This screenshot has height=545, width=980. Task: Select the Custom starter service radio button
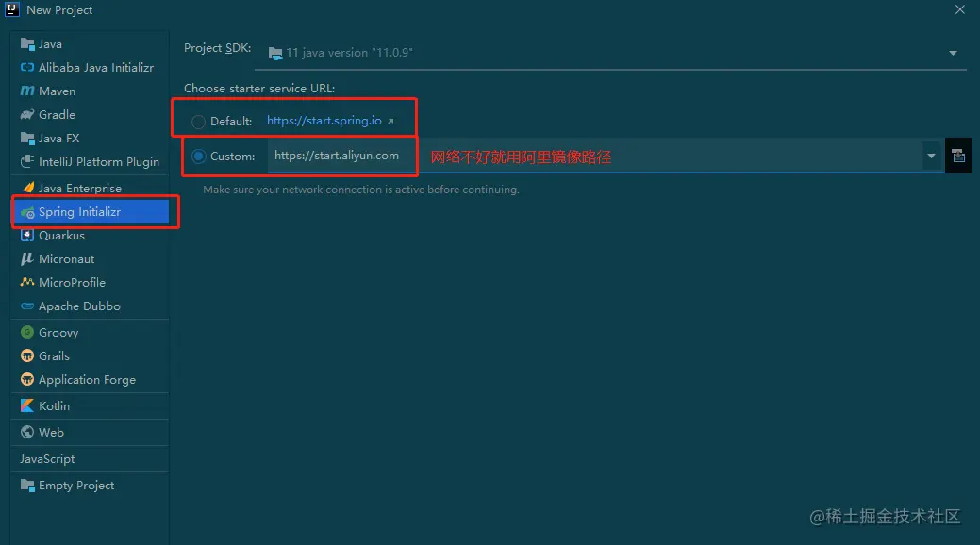198,157
